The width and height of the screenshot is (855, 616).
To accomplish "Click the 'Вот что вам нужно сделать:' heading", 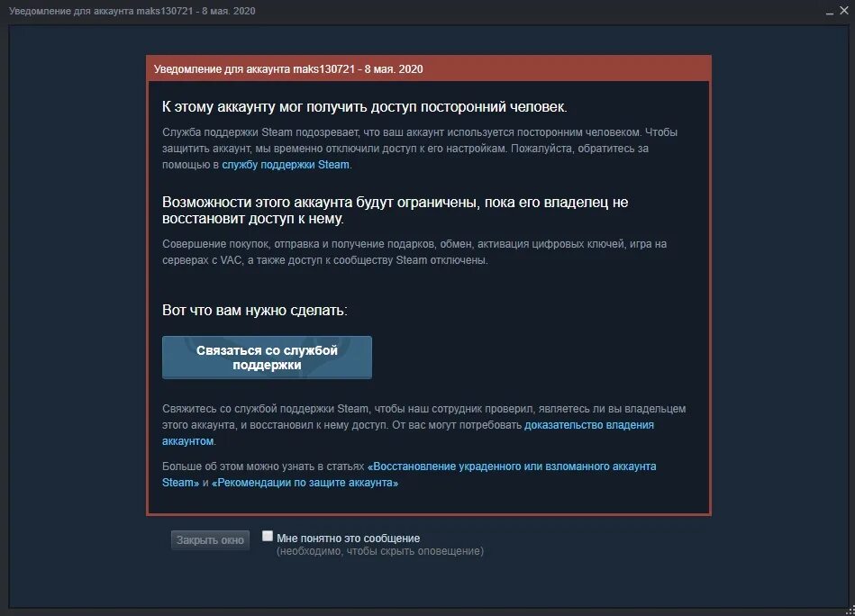I will [255, 310].
